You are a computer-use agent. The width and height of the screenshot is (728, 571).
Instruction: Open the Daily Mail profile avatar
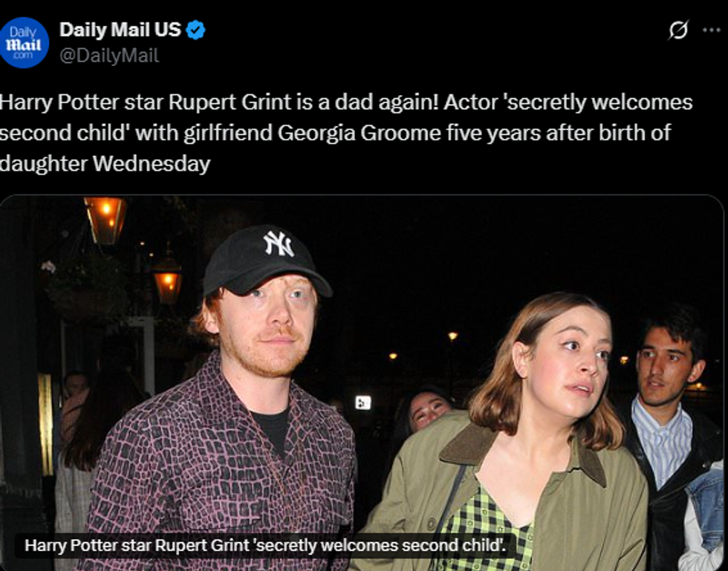(x=24, y=42)
